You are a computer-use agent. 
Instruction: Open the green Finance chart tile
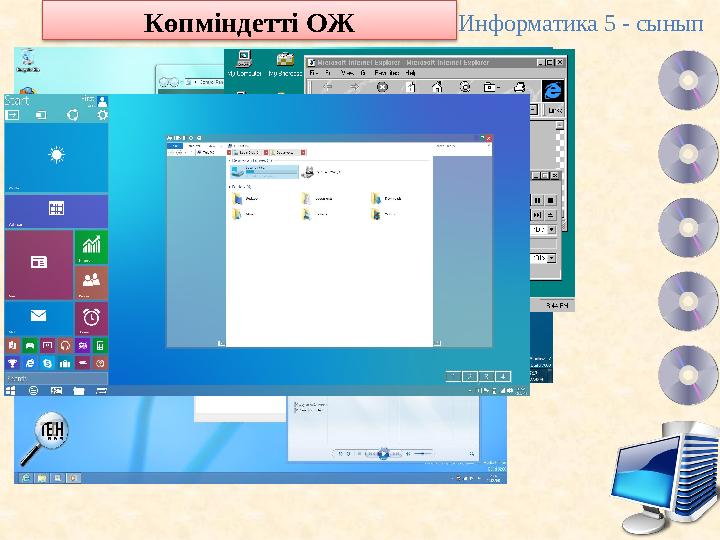(91, 247)
